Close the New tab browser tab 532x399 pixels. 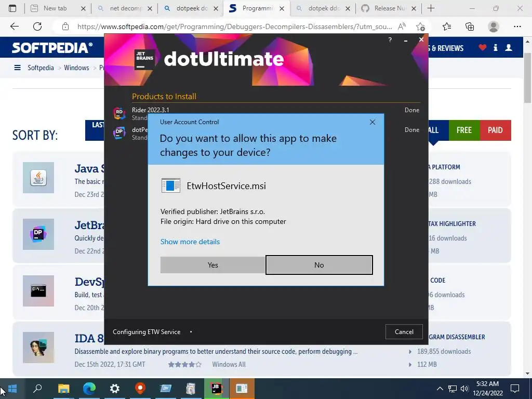click(83, 8)
